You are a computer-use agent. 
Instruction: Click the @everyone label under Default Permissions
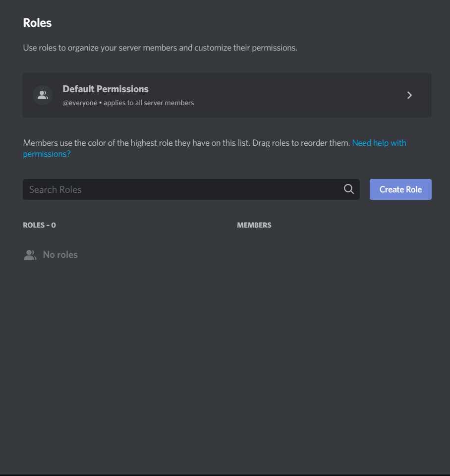tap(80, 103)
